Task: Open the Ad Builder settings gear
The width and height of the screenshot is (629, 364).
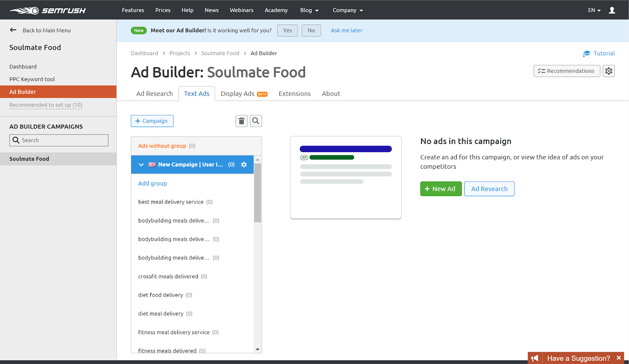Action: click(x=609, y=71)
